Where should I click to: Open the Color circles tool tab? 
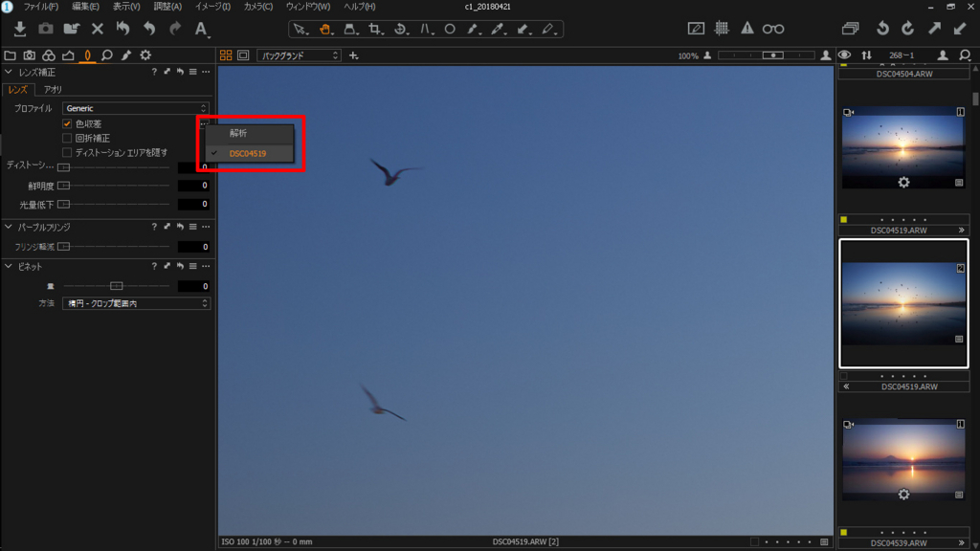(49, 55)
